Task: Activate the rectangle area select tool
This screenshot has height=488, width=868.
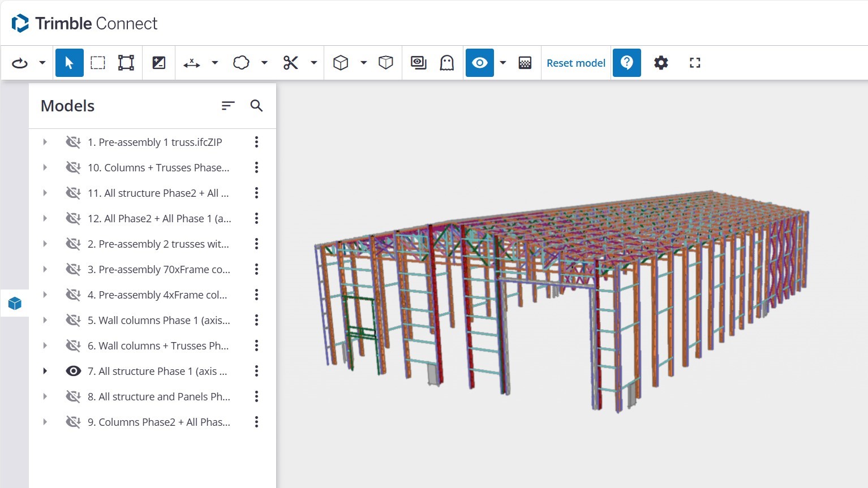Action: click(x=98, y=63)
